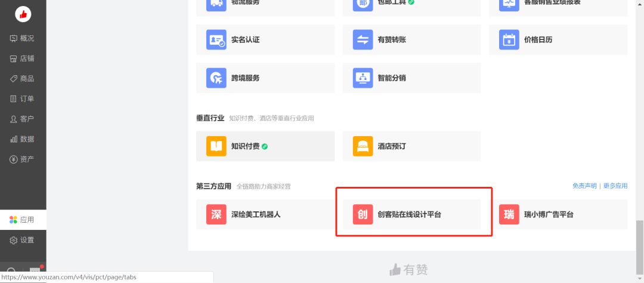Open the 跨境服务 app label

[245, 78]
